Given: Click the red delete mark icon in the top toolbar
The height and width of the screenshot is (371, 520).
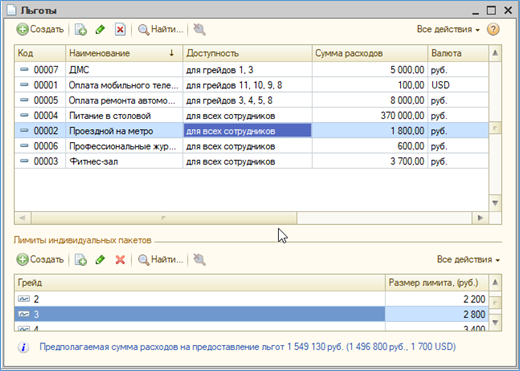Looking at the screenshot, I should tap(120, 29).
